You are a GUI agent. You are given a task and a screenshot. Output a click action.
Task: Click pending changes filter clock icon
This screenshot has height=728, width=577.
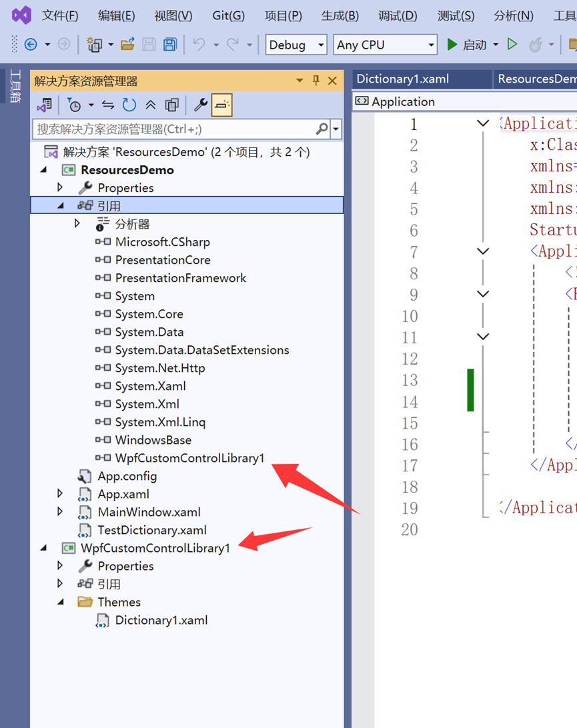pyautogui.click(x=74, y=105)
